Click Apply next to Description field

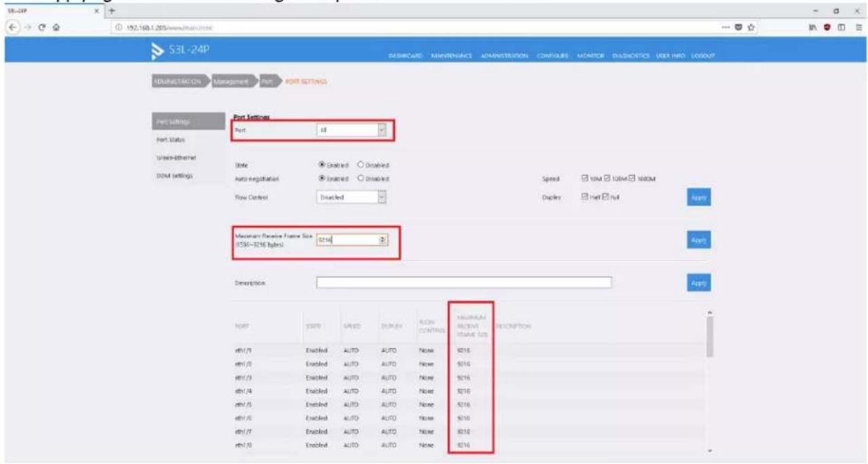point(698,282)
